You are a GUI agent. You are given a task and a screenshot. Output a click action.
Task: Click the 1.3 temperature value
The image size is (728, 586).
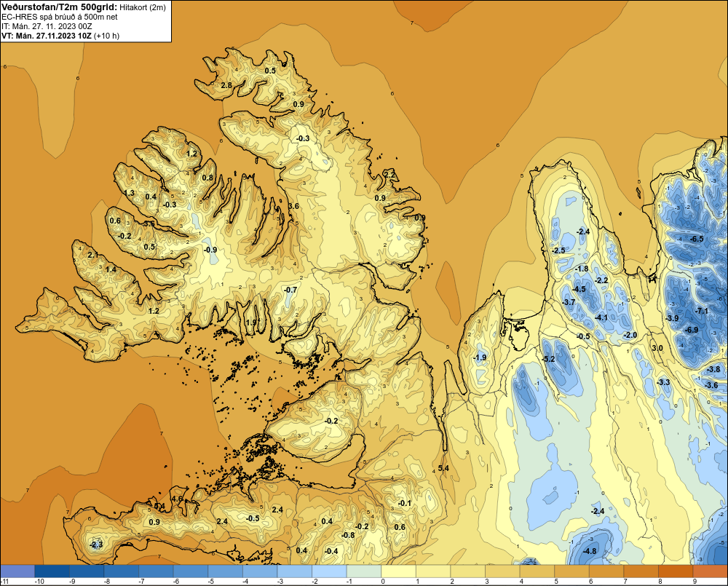(130, 193)
